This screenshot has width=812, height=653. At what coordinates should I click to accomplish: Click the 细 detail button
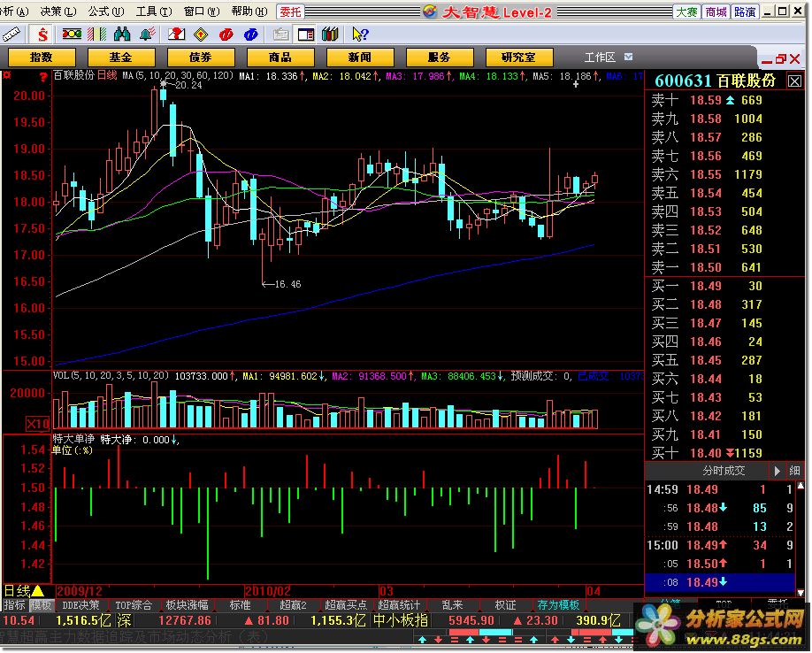[795, 471]
